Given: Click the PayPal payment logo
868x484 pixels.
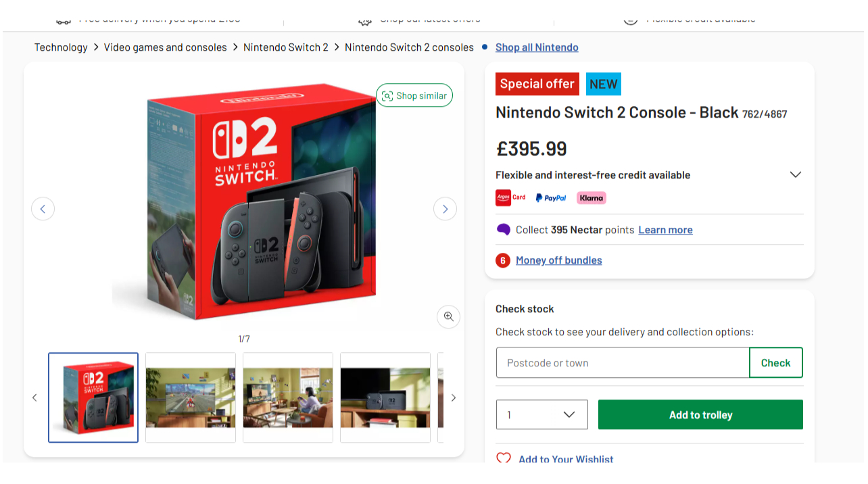Looking at the screenshot, I should click(550, 198).
